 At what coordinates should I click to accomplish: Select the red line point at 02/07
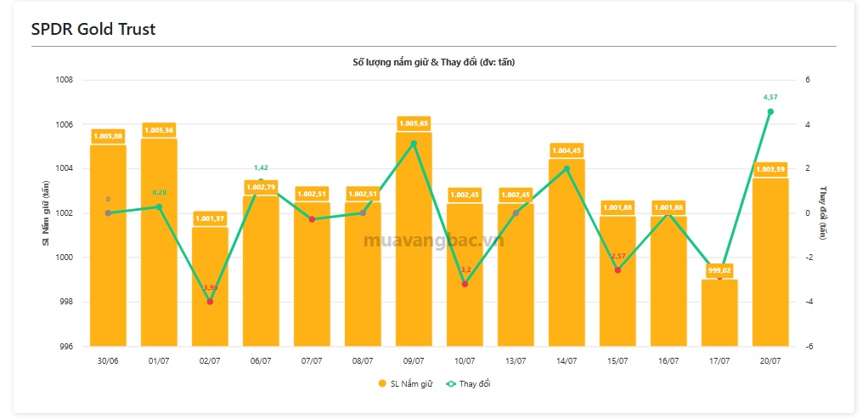pos(210,302)
